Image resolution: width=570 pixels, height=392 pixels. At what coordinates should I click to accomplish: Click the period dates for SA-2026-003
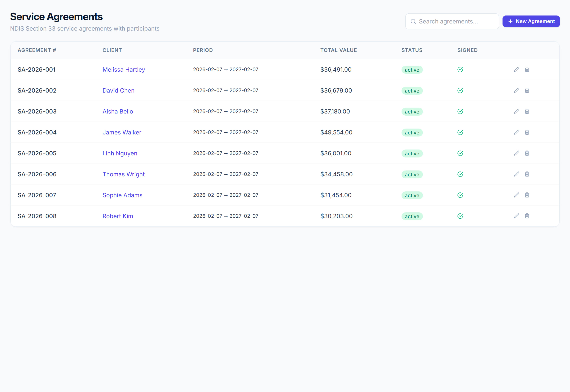click(x=226, y=111)
